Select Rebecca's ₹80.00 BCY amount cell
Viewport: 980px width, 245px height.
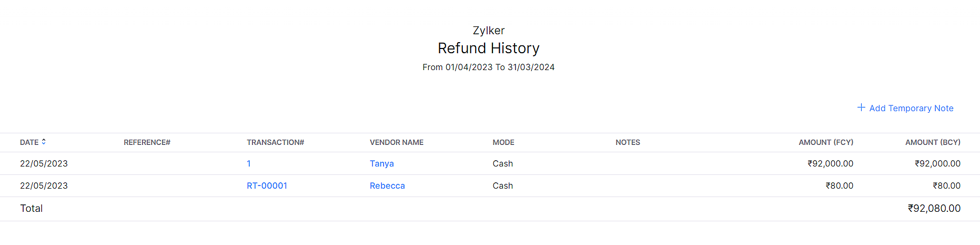pos(946,185)
